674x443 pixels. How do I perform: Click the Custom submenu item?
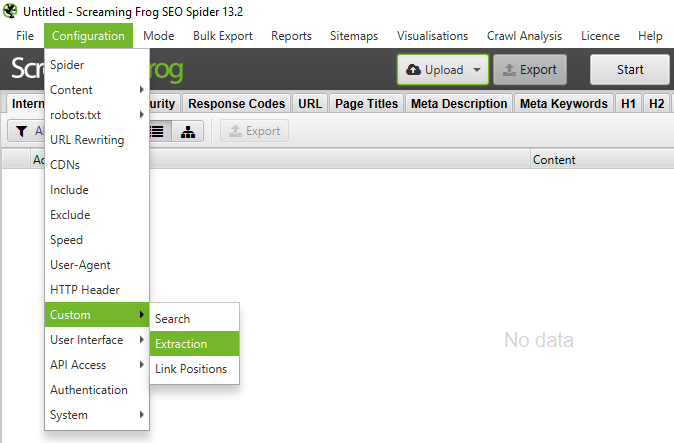click(x=97, y=315)
